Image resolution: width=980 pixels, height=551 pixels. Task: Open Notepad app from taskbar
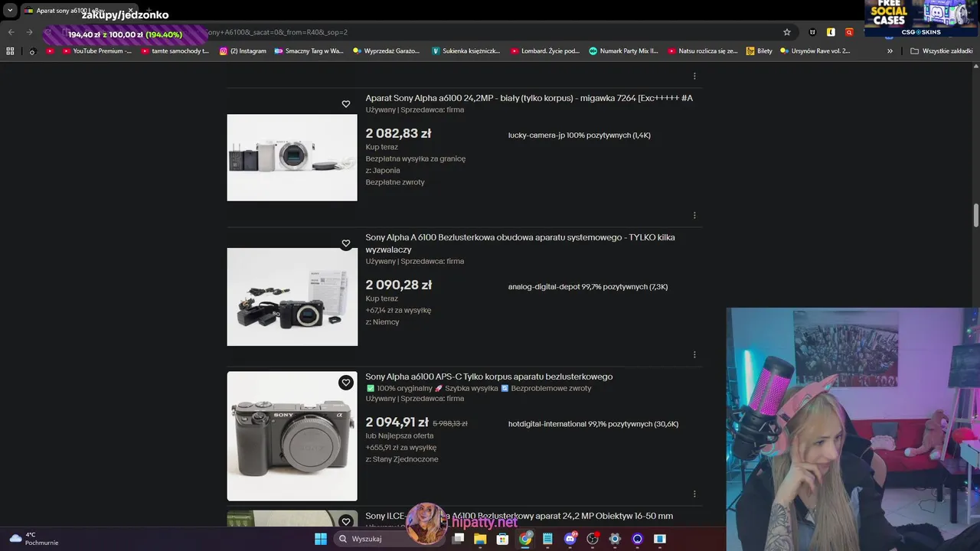(547, 539)
